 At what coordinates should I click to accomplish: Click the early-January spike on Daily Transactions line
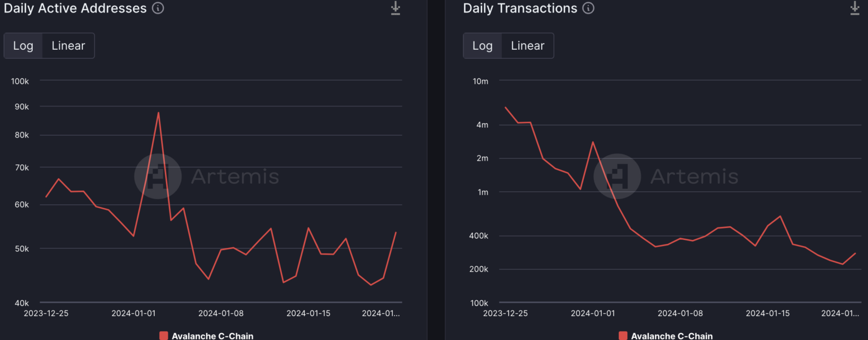(592, 142)
